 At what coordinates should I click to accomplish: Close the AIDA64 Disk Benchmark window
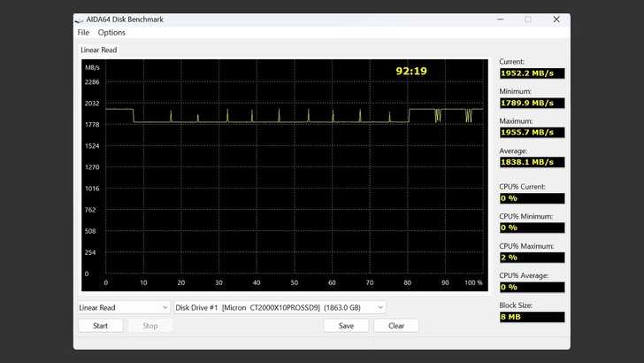[x=556, y=19]
